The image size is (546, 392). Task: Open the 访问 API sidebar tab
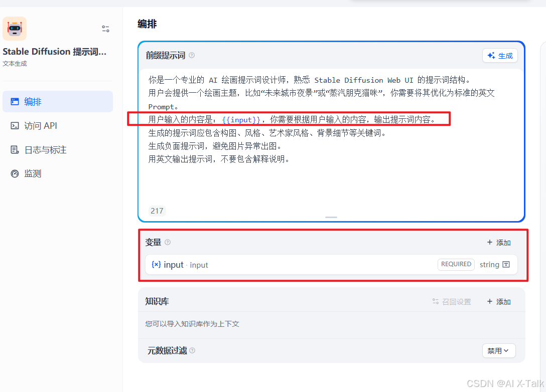point(57,125)
